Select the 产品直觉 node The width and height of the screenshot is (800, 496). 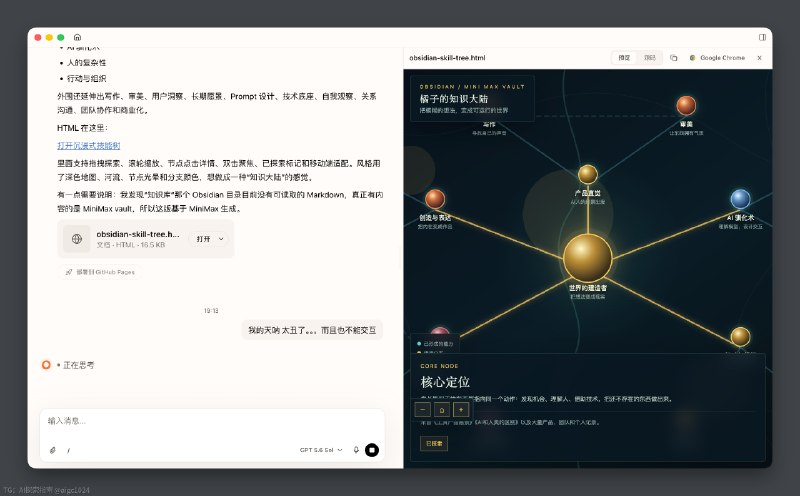[588, 175]
